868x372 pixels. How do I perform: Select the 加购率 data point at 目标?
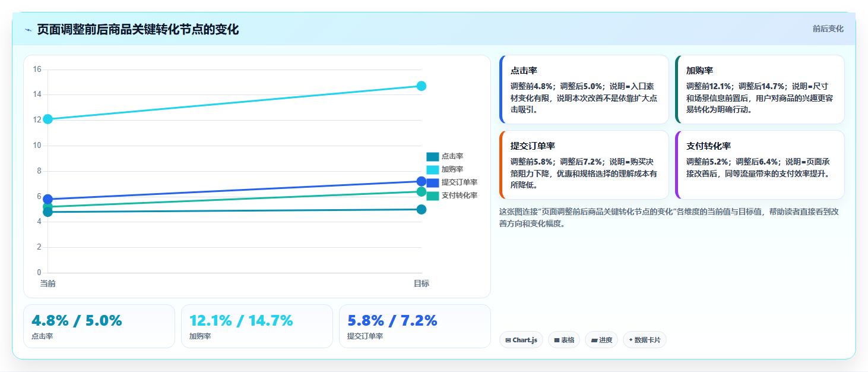pyautogui.click(x=422, y=86)
